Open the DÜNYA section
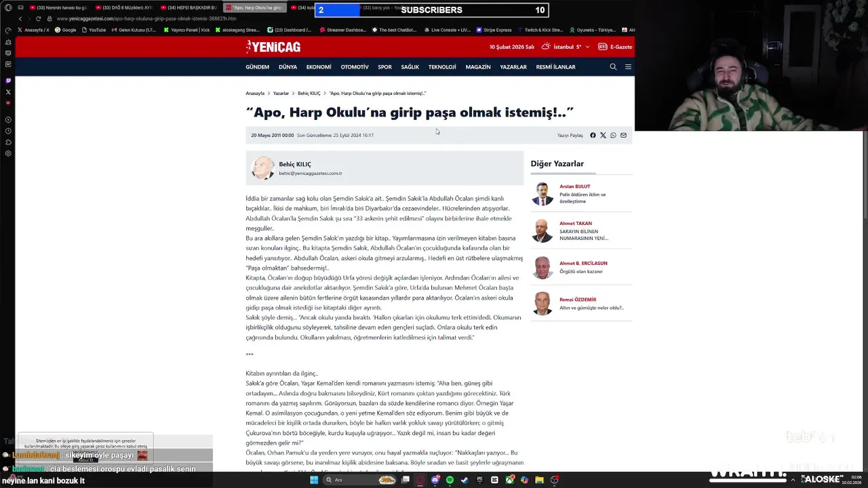 click(288, 67)
